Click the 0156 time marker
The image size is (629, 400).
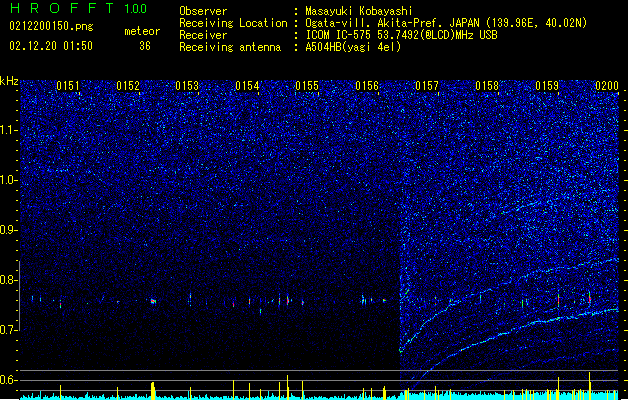click(367, 86)
